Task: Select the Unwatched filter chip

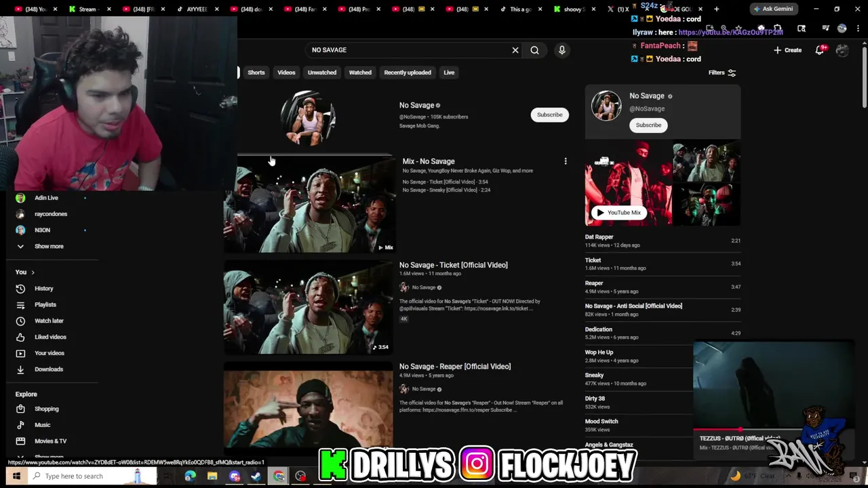Action: tap(322, 73)
